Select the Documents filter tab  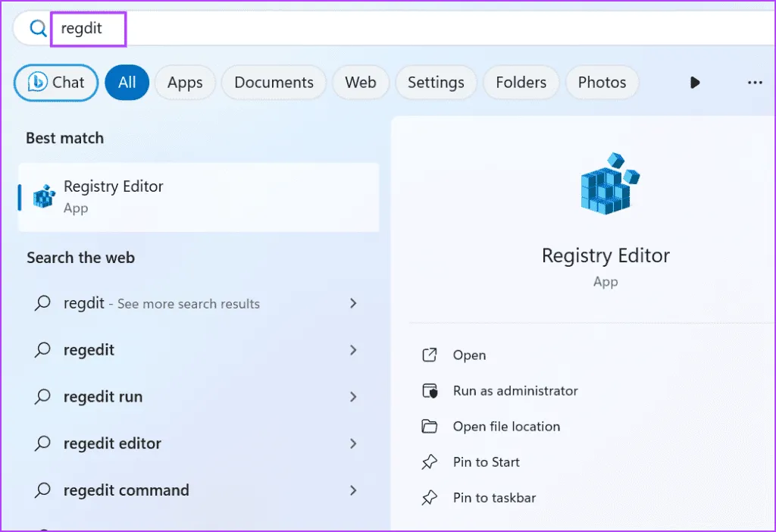274,83
